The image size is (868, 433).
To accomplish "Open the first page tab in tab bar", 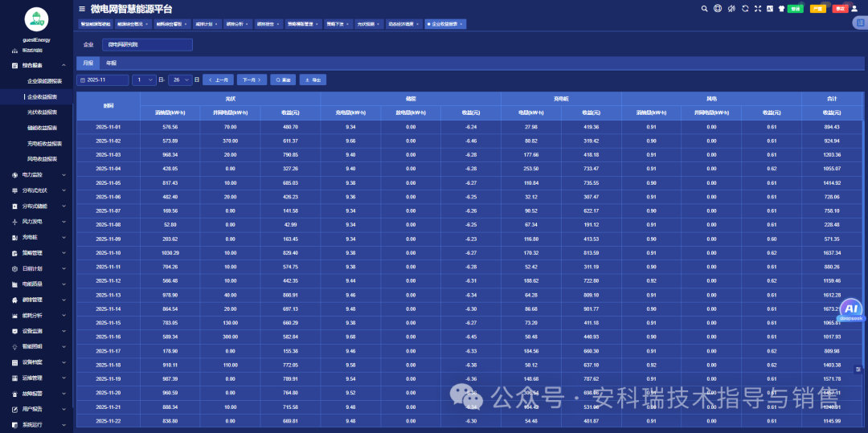I will [x=95, y=24].
